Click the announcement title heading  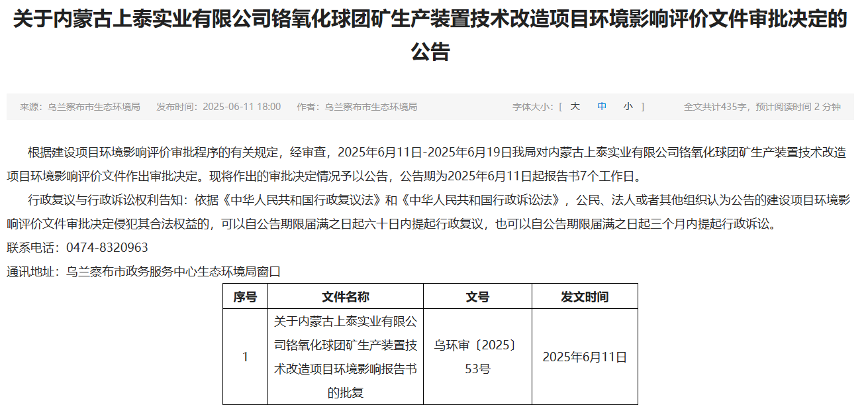pyautogui.click(x=430, y=35)
